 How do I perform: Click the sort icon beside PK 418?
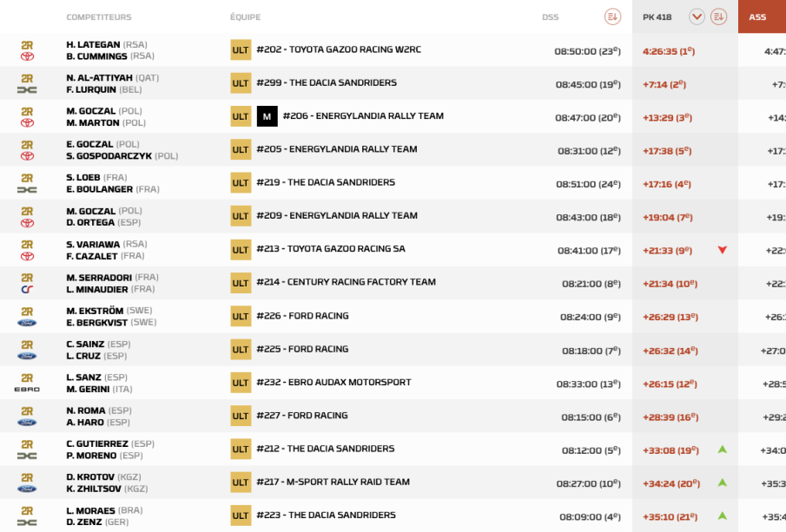pyautogui.click(x=718, y=16)
